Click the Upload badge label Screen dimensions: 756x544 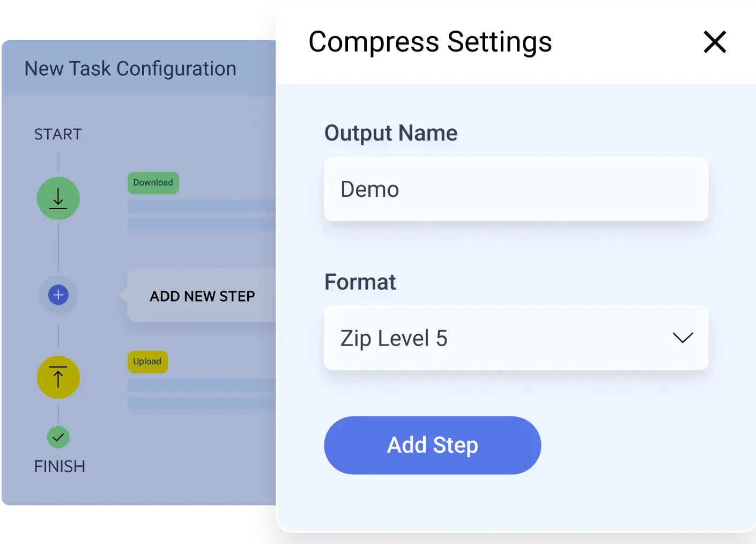click(x=147, y=362)
